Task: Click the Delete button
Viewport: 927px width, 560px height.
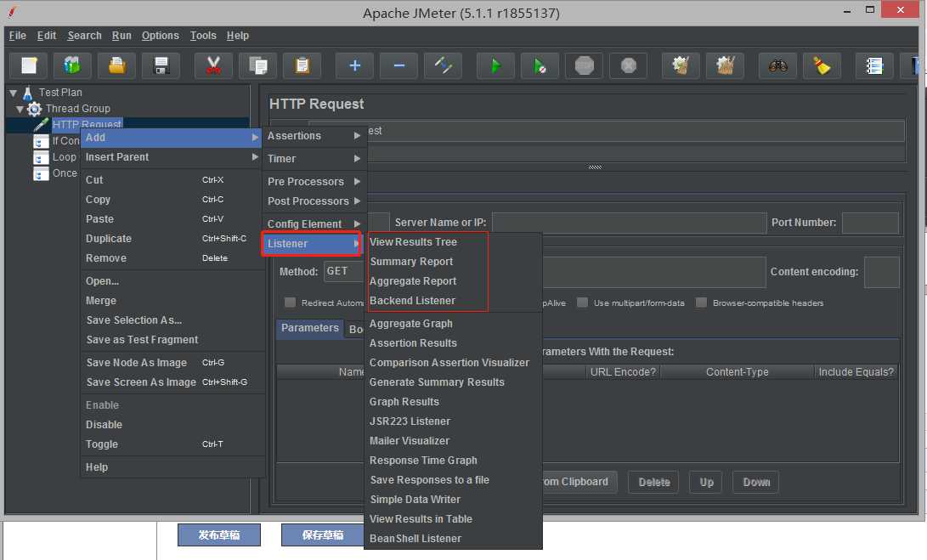Action: [654, 482]
